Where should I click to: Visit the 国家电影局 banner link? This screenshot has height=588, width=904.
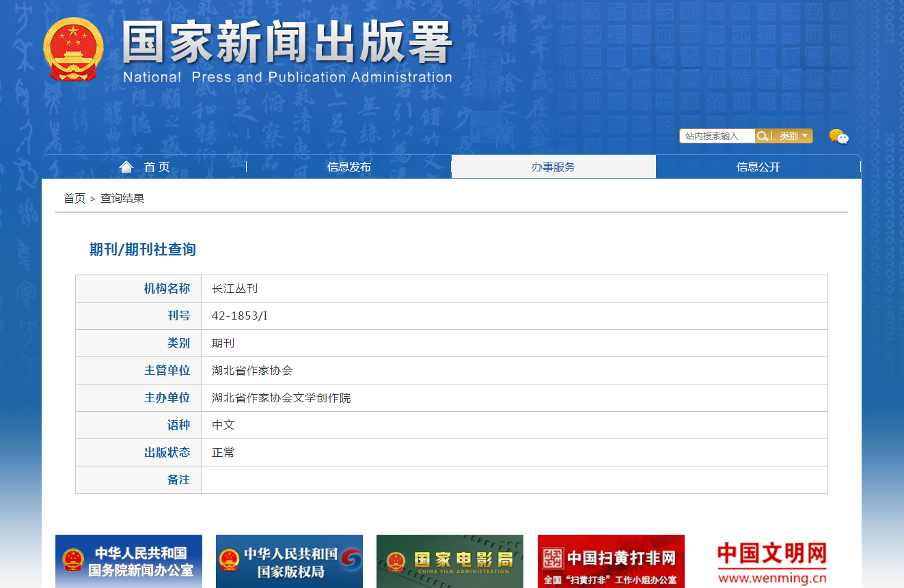[450, 561]
